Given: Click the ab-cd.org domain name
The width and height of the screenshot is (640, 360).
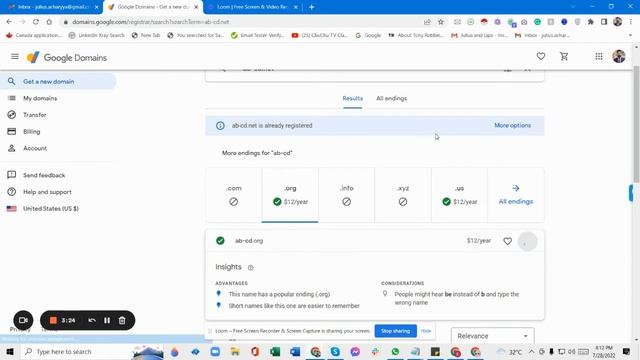Looking at the screenshot, I should point(249,241).
